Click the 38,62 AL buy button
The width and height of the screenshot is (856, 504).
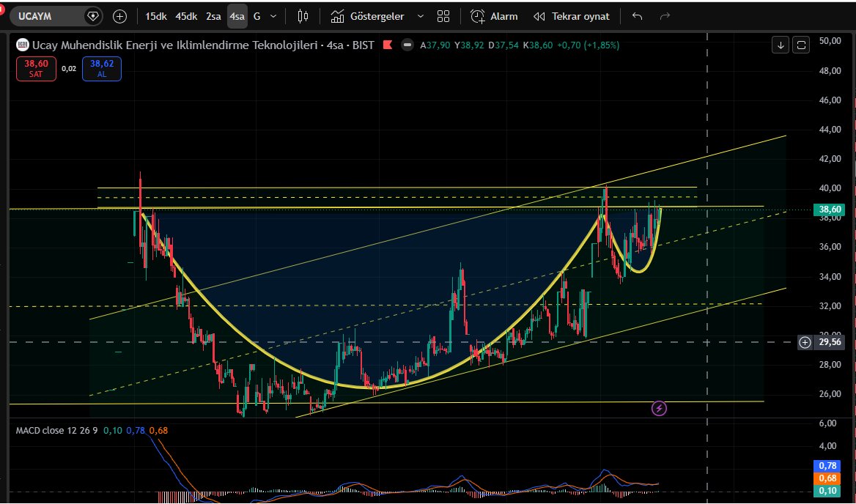102,69
